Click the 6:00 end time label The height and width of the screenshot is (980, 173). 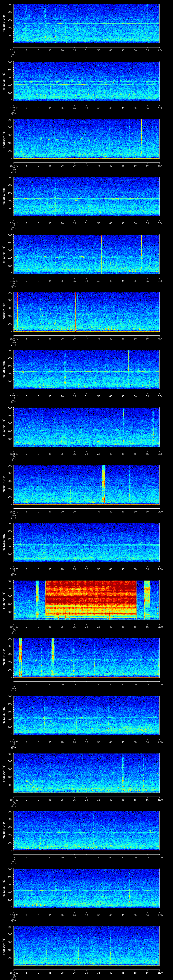[160, 281]
